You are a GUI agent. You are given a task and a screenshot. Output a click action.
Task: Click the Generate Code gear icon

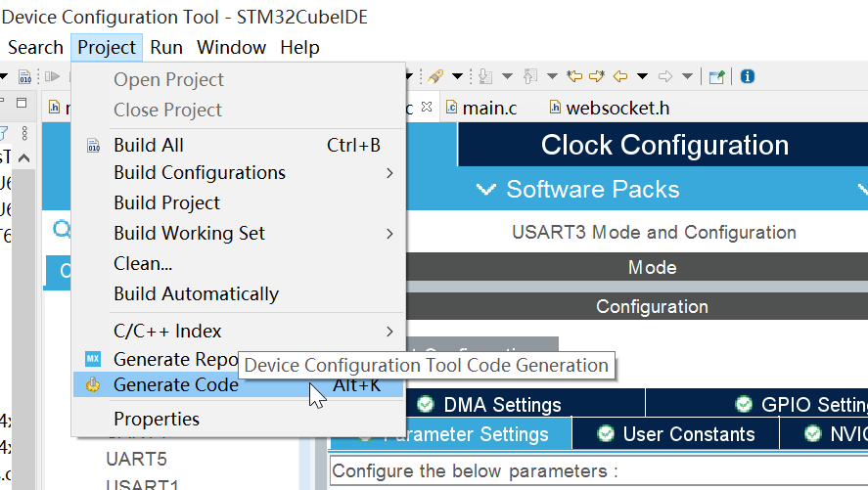pos(93,385)
